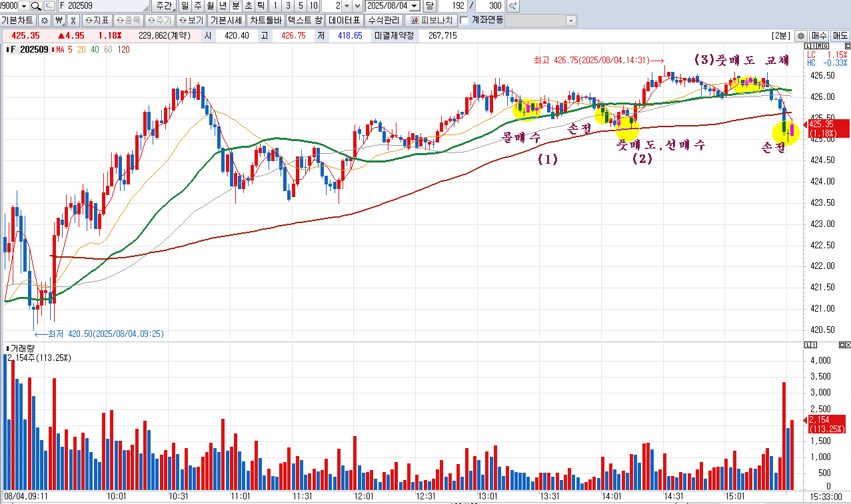Image resolution: width=851 pixels, height=504 pixels.
Task: Click the gear icon next to 2분 label
Action: pyautogui.click(x=800, y=35)
